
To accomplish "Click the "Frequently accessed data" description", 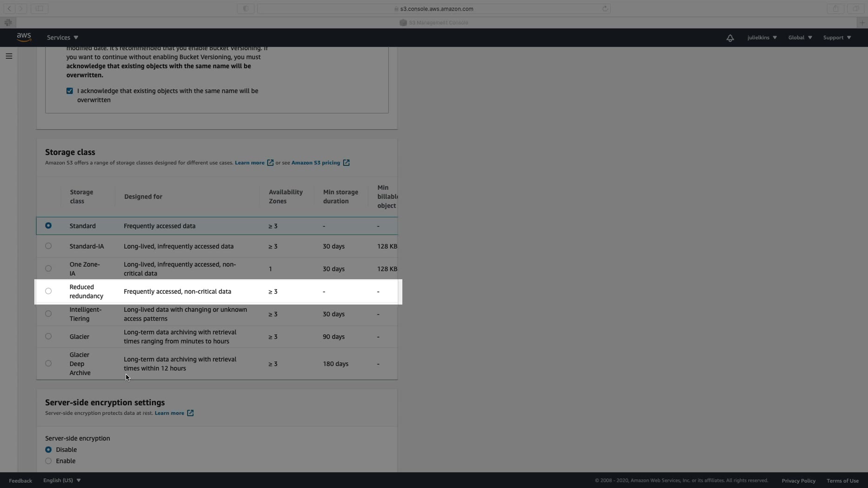I will 160,226.
